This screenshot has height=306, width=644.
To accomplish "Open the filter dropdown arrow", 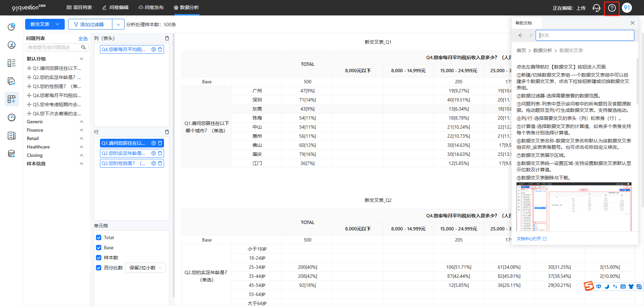I will (x=118, y=25).
